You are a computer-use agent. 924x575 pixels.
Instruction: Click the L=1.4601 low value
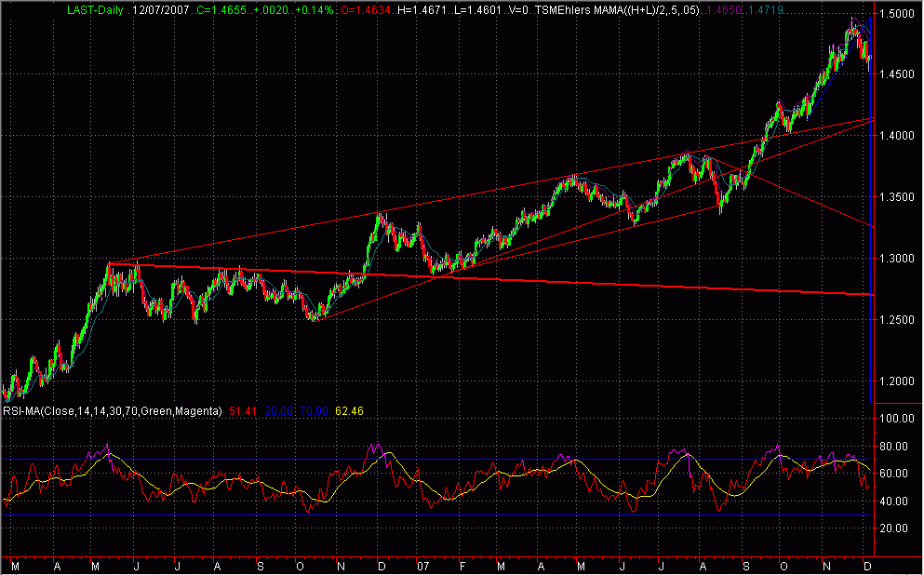pos(479,10)
